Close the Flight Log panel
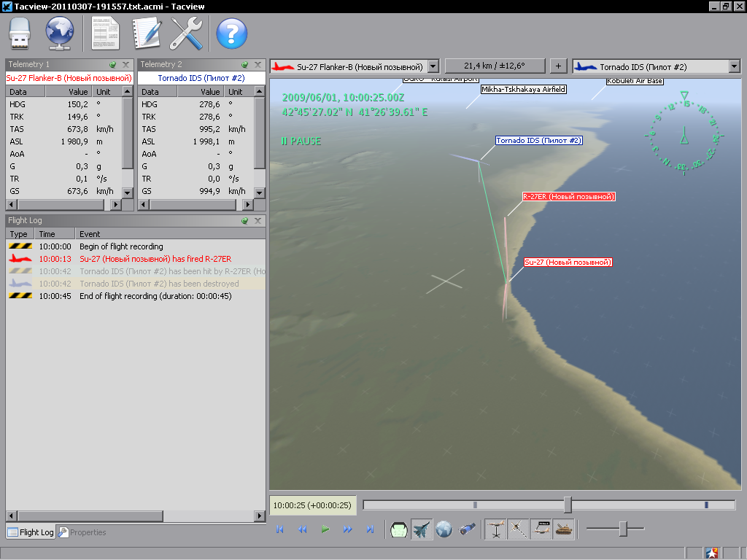 pos(258,220)
